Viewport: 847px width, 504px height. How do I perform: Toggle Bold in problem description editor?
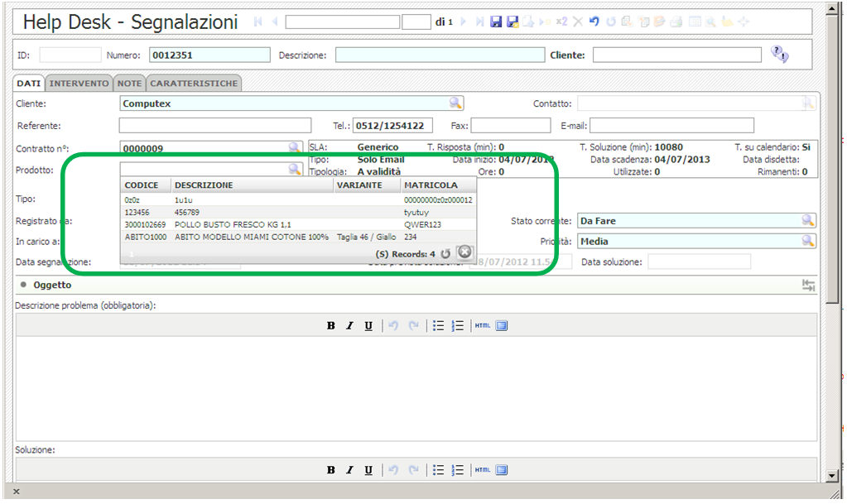point(330,326)
